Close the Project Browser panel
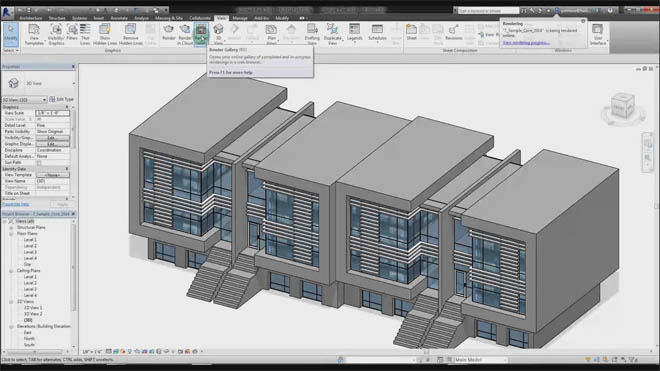 [73, 214]
